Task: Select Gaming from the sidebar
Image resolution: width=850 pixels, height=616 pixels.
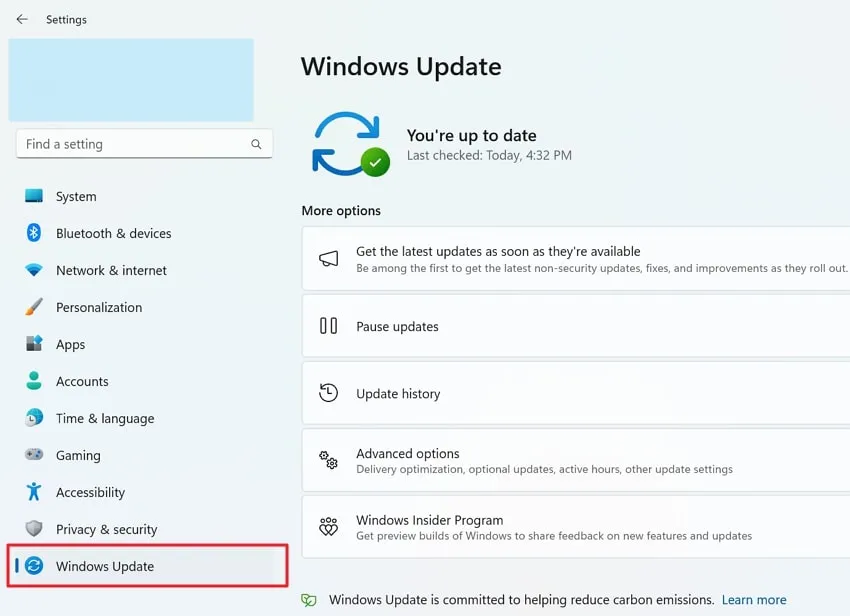Action: pyautogui.click(x=146, y=455)
